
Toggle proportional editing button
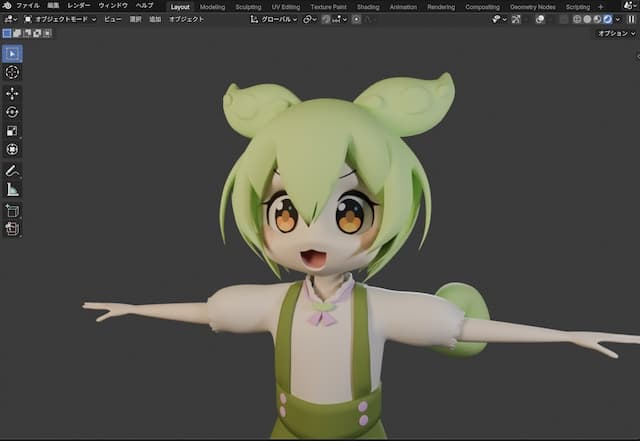(357, 19)
